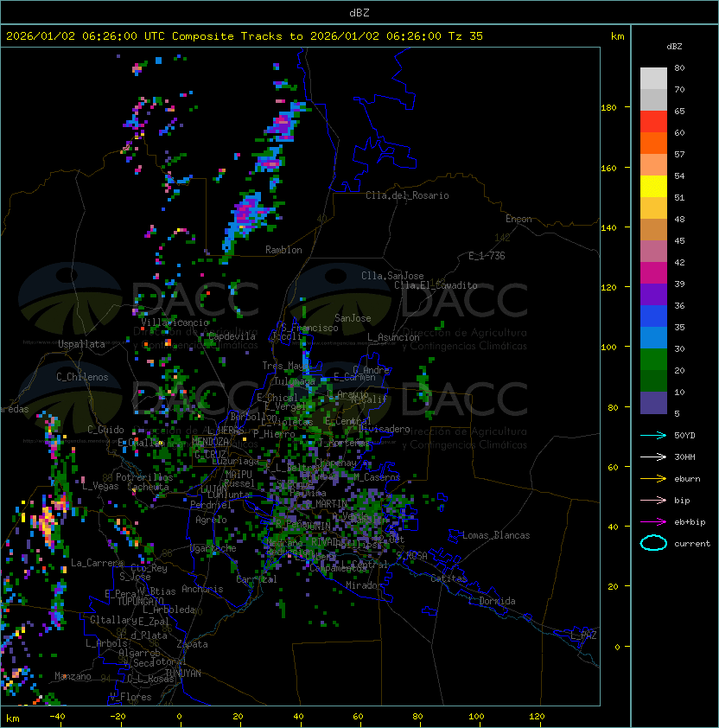This screenshot has height=728, width=719.
Task: Click the 'Perdriel' map label
Action: pos(211,505)
